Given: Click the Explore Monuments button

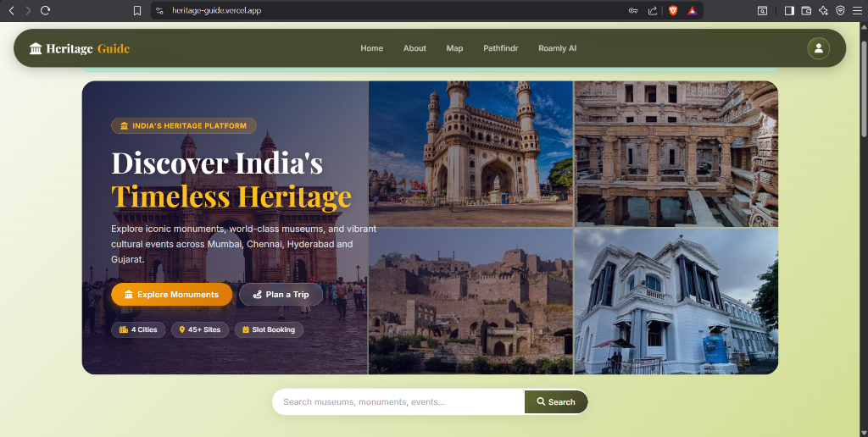Looking at the screenshot, I should point(171,294).
